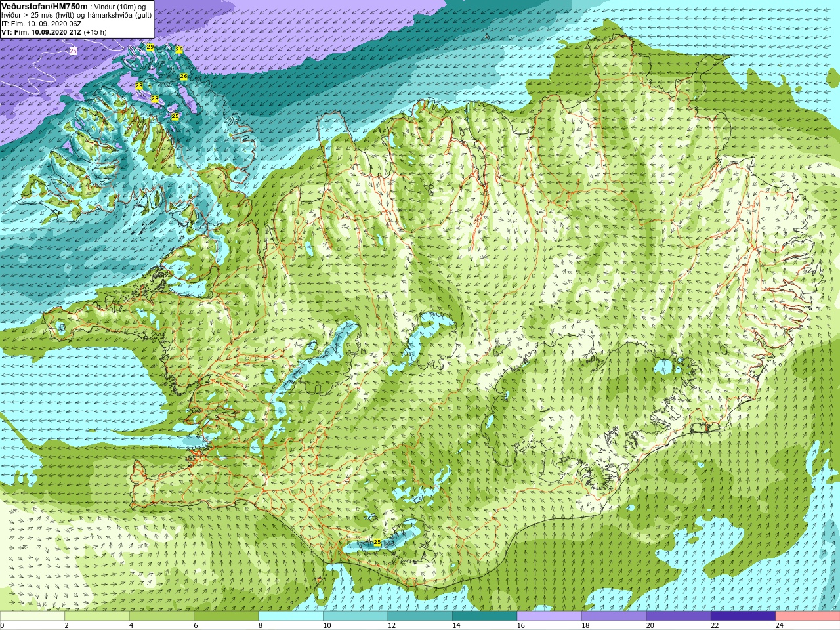Screen dimensions: 840x630
Task: Click the white-boxed 25 contour label
Action: click(73, 51)
